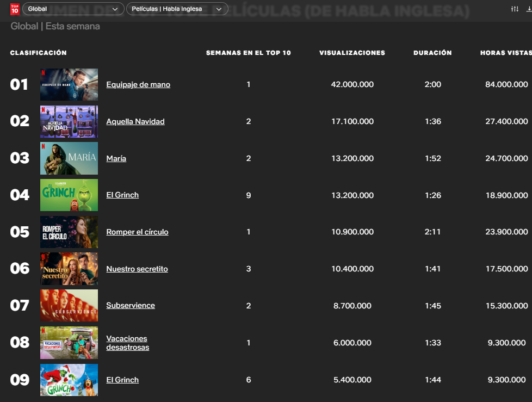Click the VISUALIZACIONES column header
This screenshot has height=402, width=532.
pyautogui.click(x=352, y=53)
